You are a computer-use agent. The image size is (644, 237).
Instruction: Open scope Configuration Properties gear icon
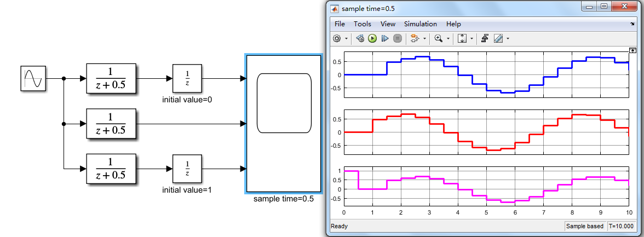(337, 39)
